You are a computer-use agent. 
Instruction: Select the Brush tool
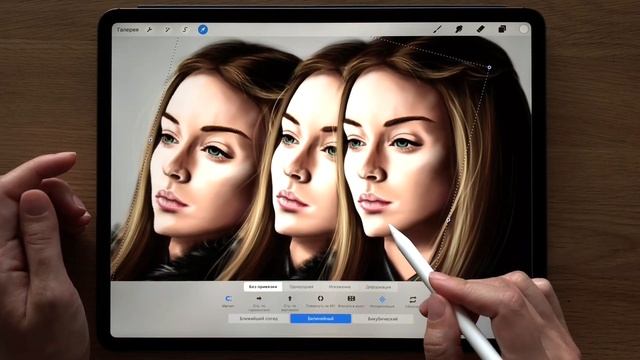click(x=438, y=29)
